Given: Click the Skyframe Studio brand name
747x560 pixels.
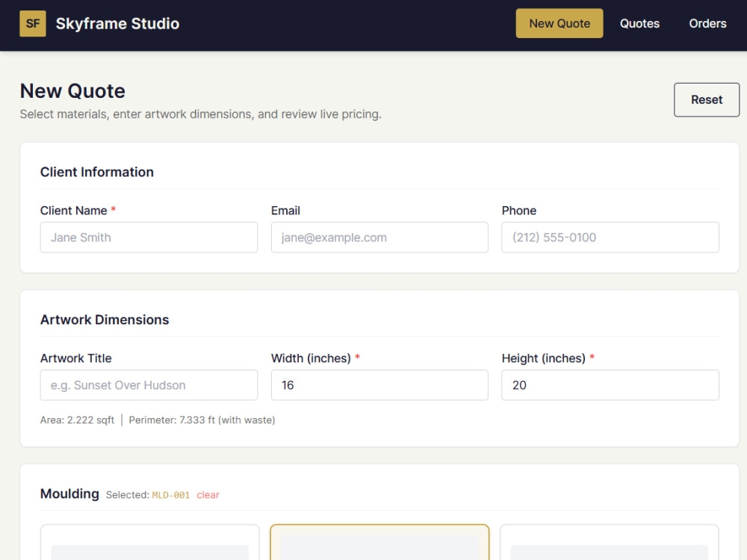Looking at the screenshot, I should (117, 23).
